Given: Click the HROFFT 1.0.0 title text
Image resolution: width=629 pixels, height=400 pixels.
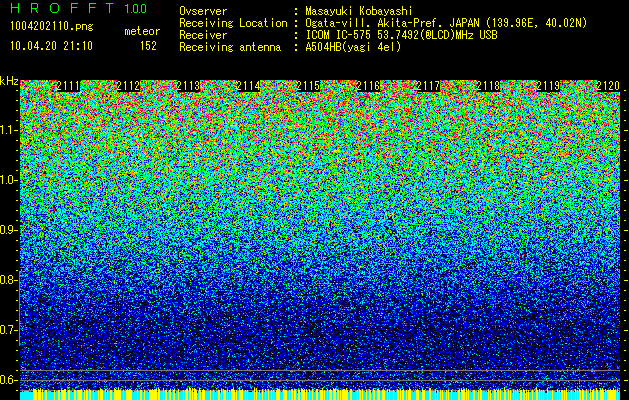Looking at the screenshot, I should pyautogui.click(x=78, y=8).
